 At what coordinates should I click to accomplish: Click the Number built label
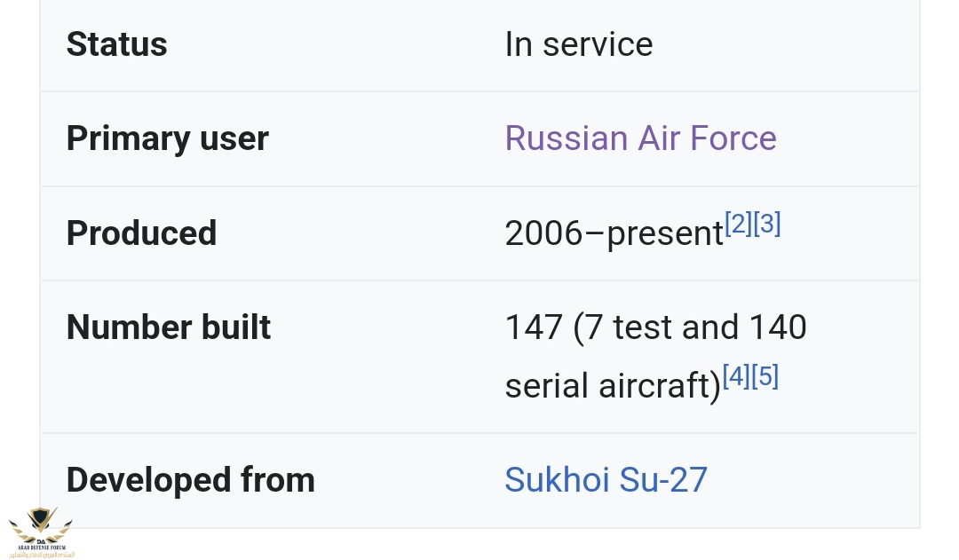point(168,327)
